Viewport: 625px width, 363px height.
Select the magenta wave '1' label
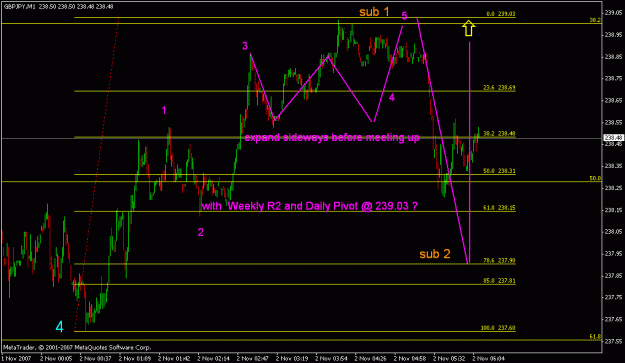tap(164, 110)
